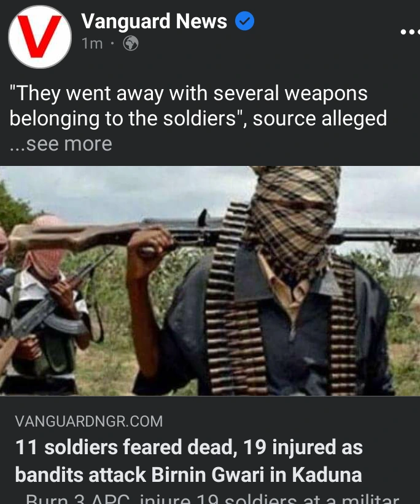Open headline 11 soldiers feared dead
This screenshot has height=504, width=420.
189,447
